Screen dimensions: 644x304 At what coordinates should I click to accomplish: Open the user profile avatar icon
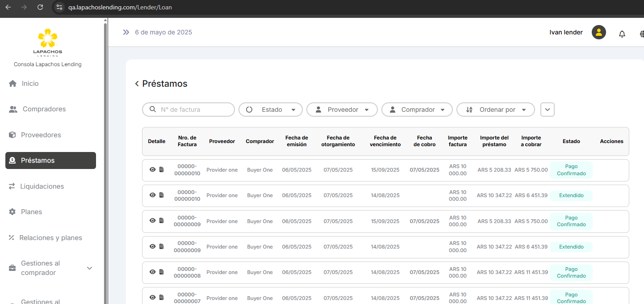coord(598,32)
